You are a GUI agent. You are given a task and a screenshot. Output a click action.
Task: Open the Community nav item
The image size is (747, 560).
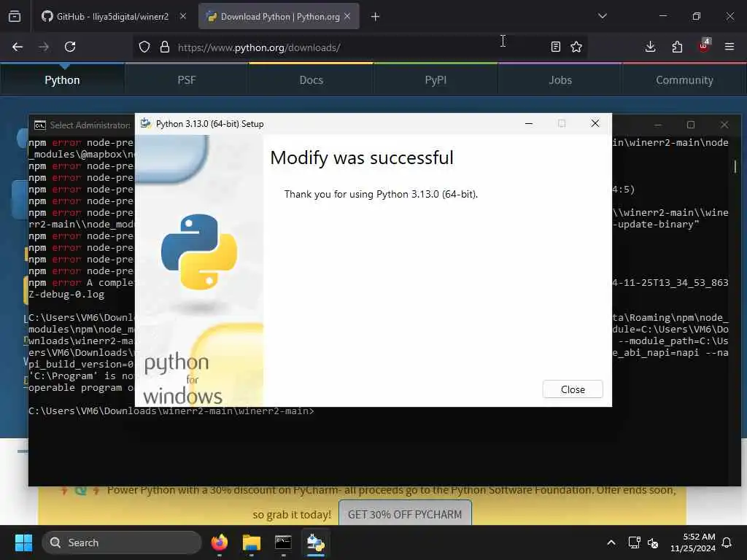[684, 80]
